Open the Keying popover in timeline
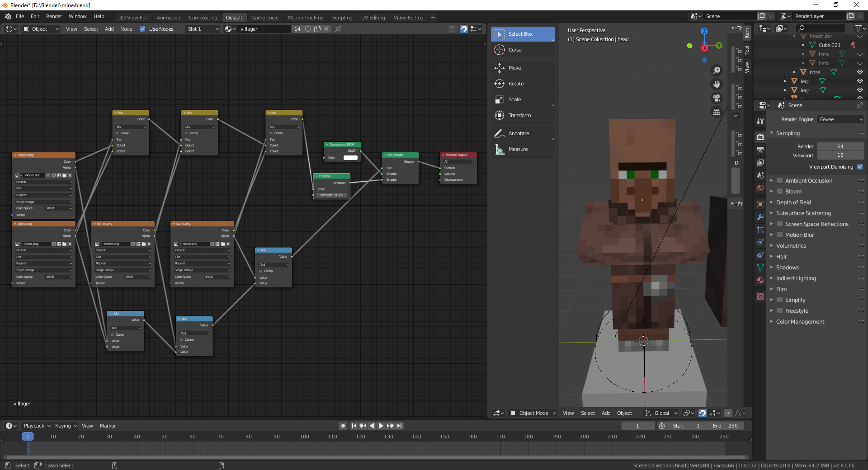Image resolution: width=868 pixels, height=470 pixels. (66, 426)
